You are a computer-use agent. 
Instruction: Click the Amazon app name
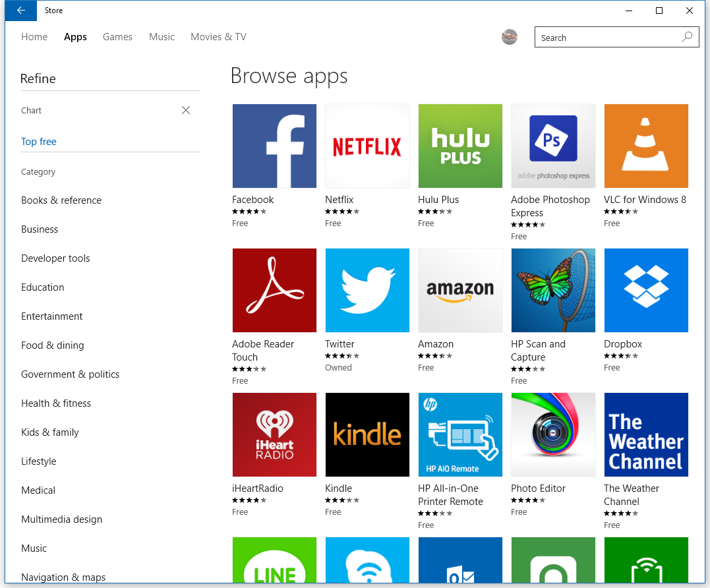click(x=436, y=344)
